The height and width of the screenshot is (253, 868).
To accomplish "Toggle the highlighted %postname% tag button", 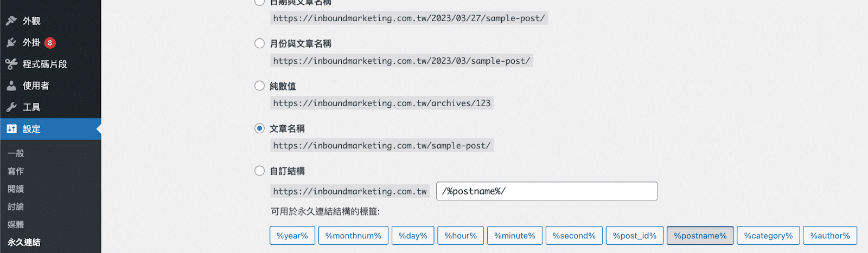I will tap(700, 236).
